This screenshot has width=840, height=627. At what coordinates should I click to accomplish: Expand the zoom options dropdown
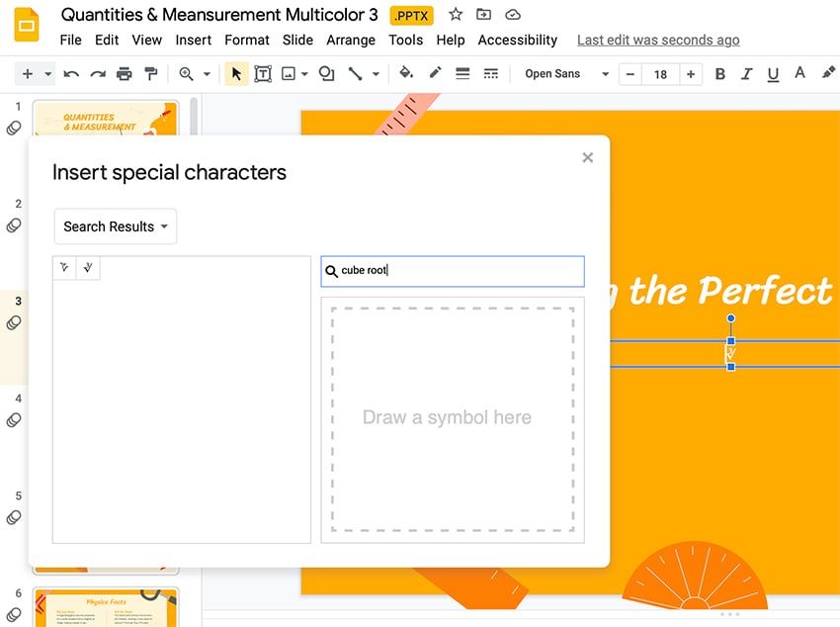pyautogui.click(x=205, y=73)
